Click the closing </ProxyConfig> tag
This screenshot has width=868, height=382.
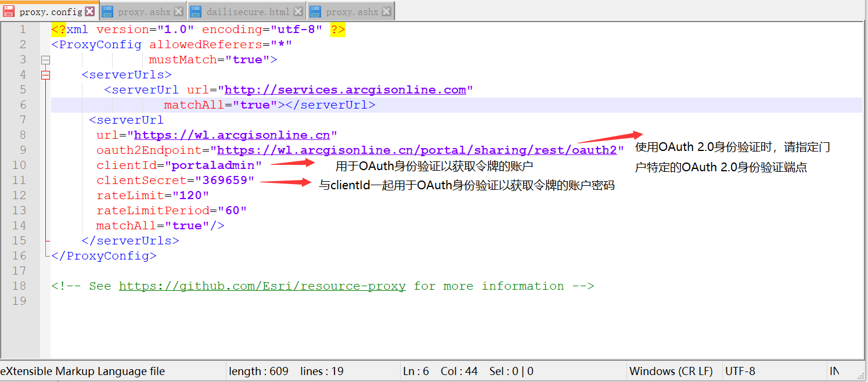104,256
